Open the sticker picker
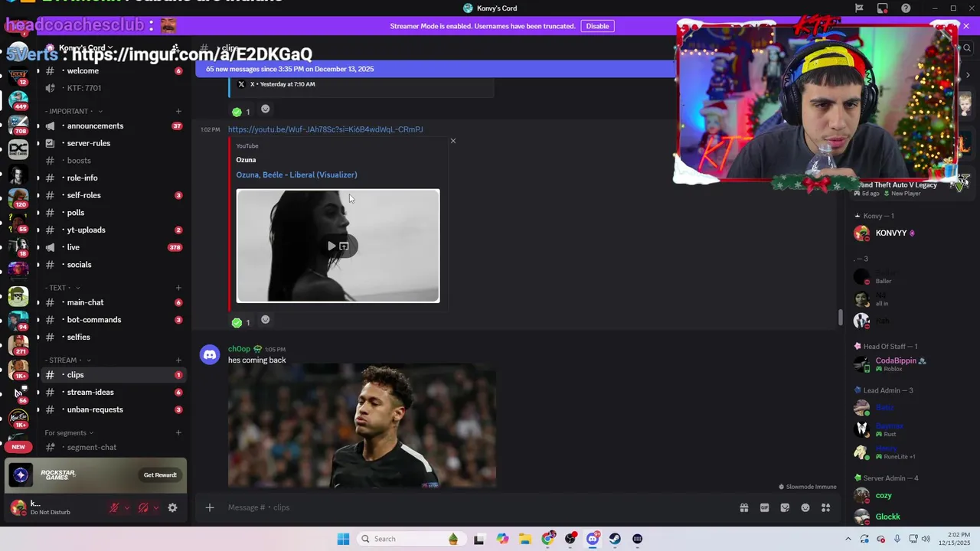 785,507
